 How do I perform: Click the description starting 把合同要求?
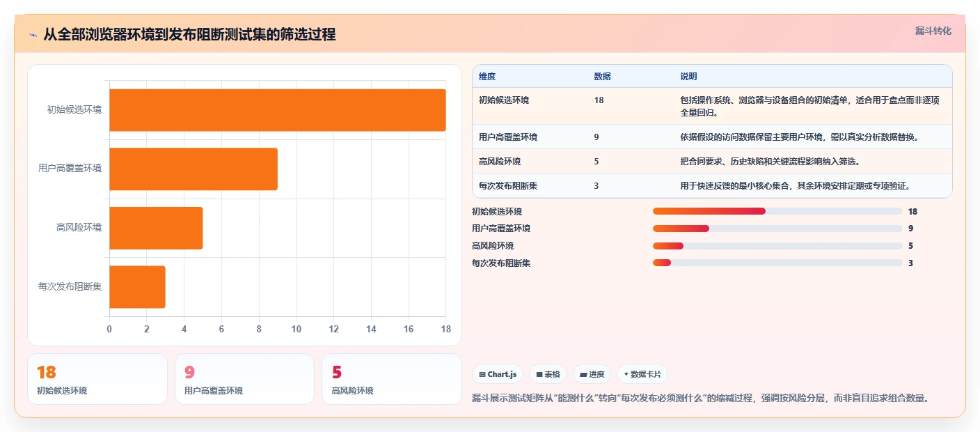771,162
